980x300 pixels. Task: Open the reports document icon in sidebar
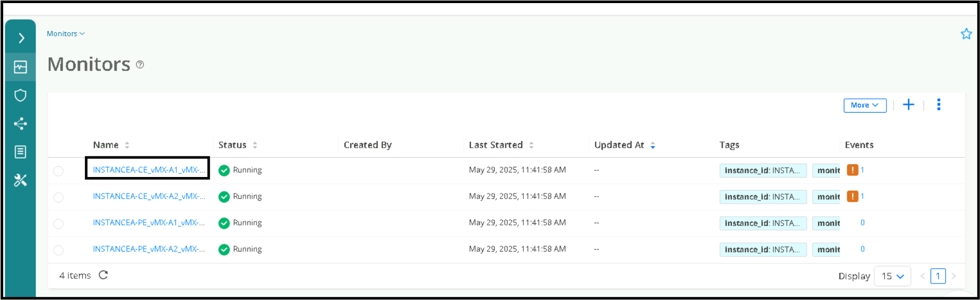(x=20, y=152)
